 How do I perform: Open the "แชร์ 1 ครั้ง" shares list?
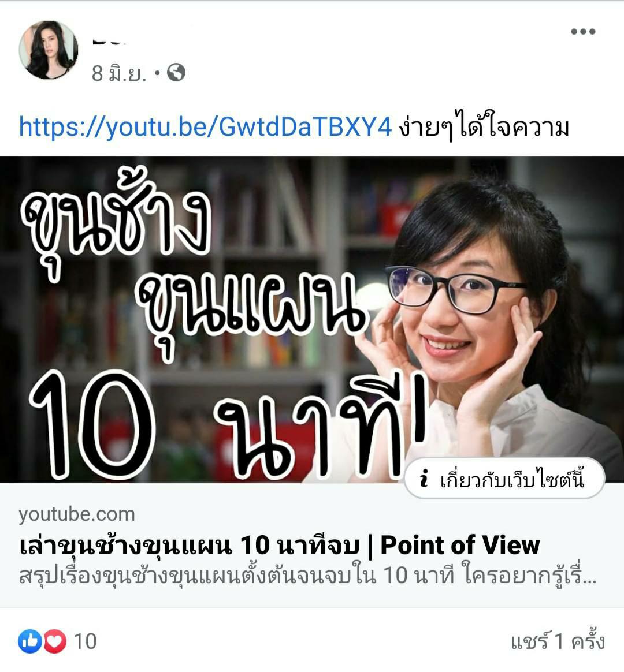tap(558, 641)
